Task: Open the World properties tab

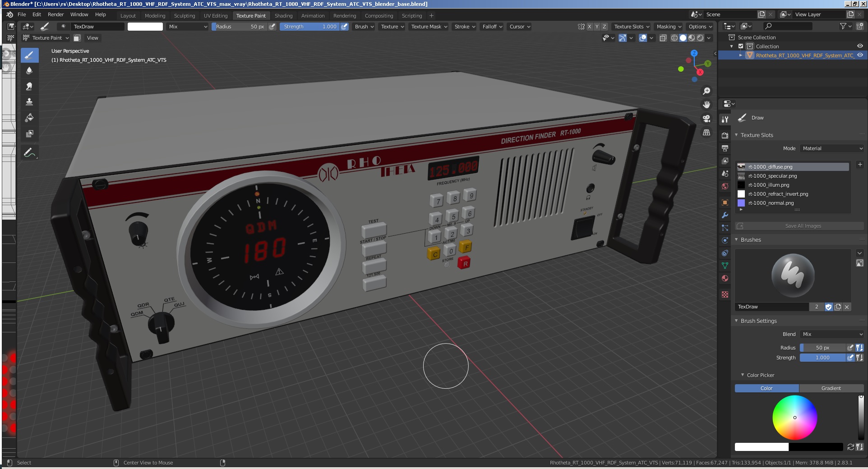Action: tap(725, 186)
